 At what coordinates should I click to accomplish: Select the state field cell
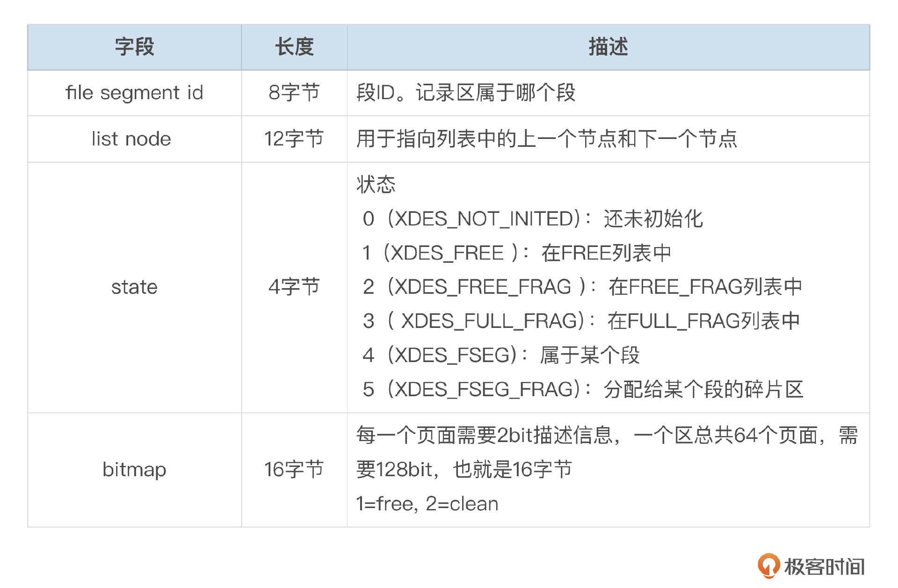tap(135, 287)
